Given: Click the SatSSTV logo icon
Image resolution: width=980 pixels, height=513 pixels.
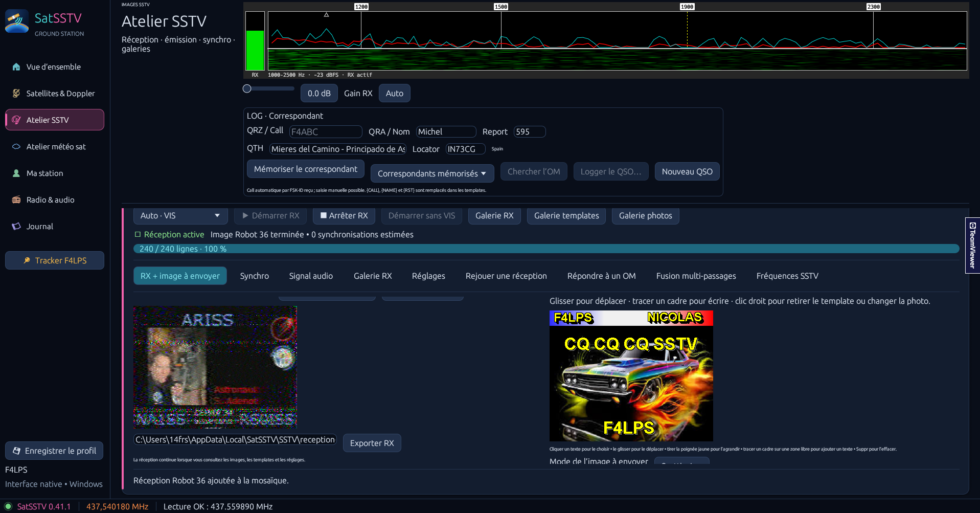Looking at the screenshot, I should [x=17, y=21].
